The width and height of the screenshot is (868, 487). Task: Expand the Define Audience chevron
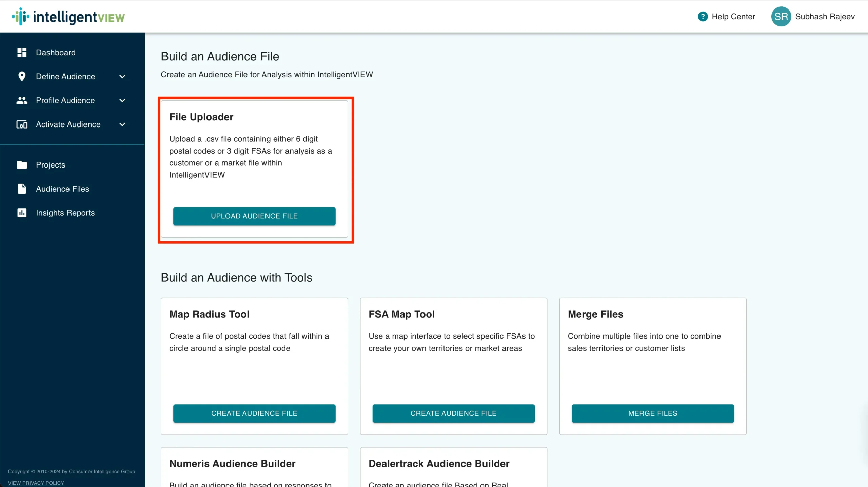click(122, 77)
